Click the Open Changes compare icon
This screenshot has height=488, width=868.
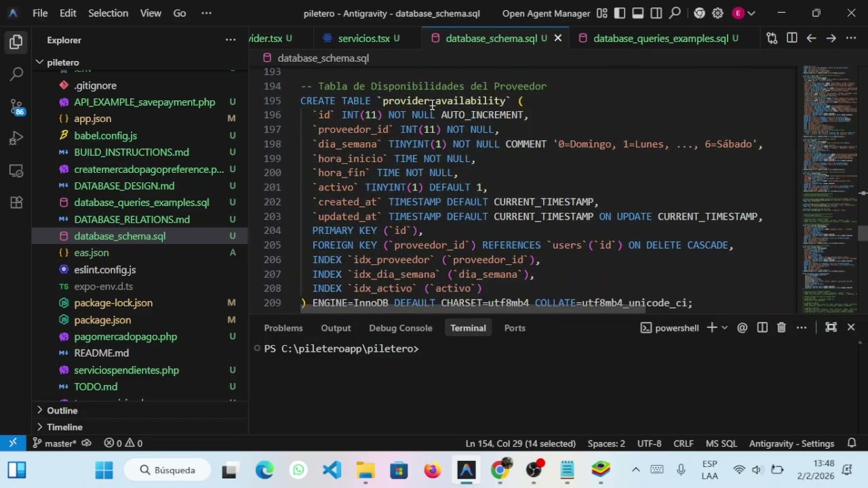[772, 38]
